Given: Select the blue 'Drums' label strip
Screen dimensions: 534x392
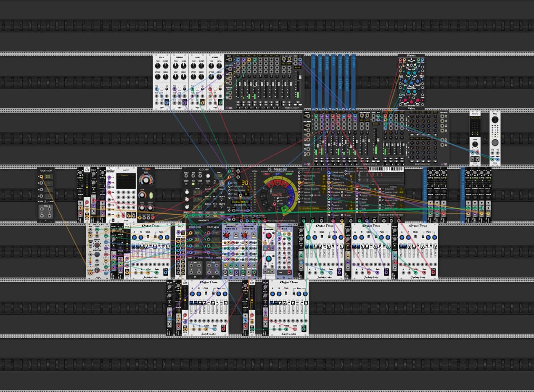Looking at the screenshot, I should [x=353, y=82].
